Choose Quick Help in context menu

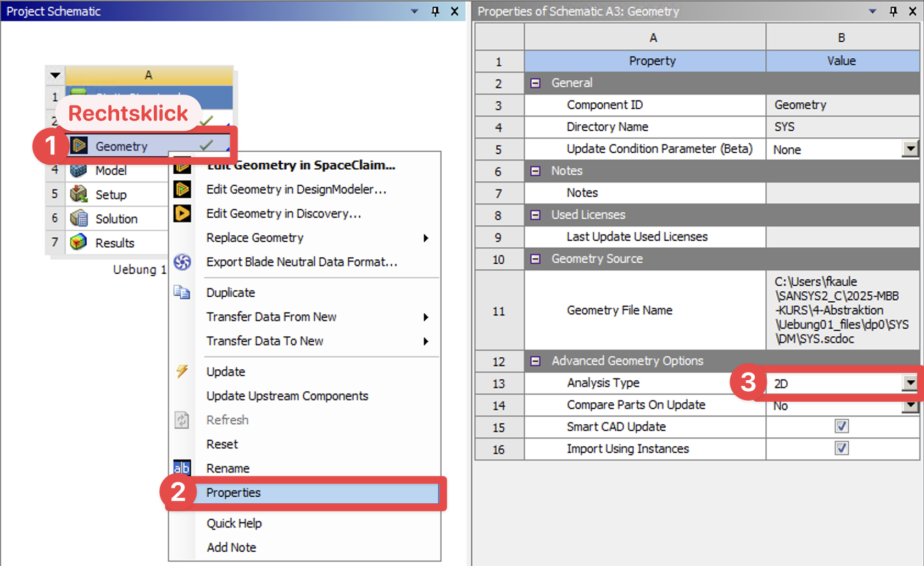pos(234,523)
